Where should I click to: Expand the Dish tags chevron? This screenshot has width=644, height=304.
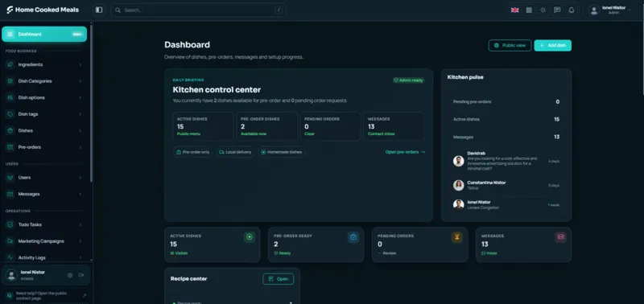(x=80, y=114)
